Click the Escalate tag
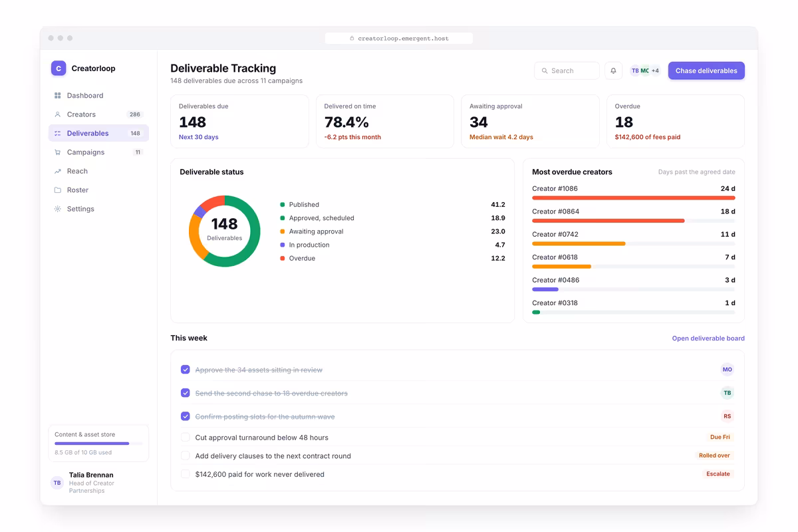The image size is (798, 532). pyautogui.click(x=718, y=474)
